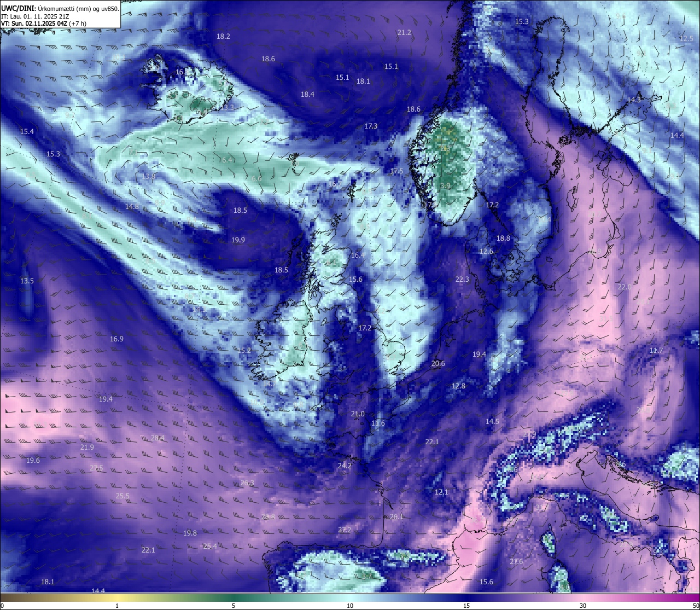Select the 27.5 value label
This screenshot has width=700, height=610.
[x=96, y=468]
